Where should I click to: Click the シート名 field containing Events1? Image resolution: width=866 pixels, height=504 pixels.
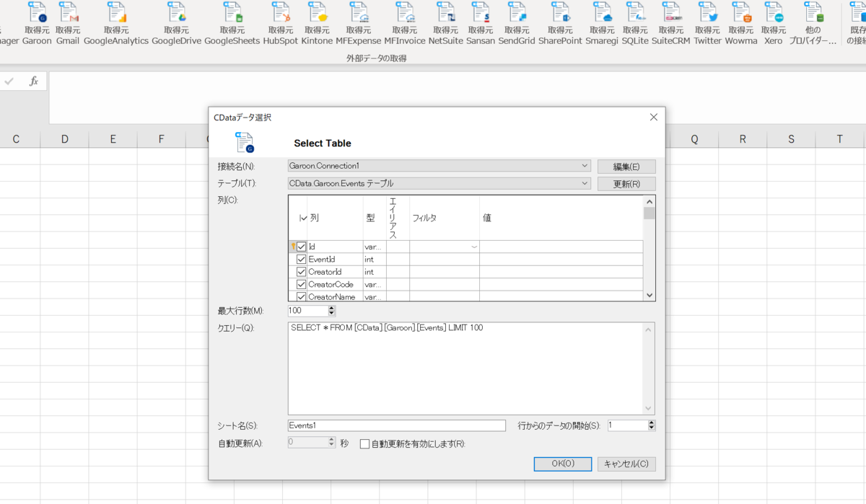click(397, 425)
